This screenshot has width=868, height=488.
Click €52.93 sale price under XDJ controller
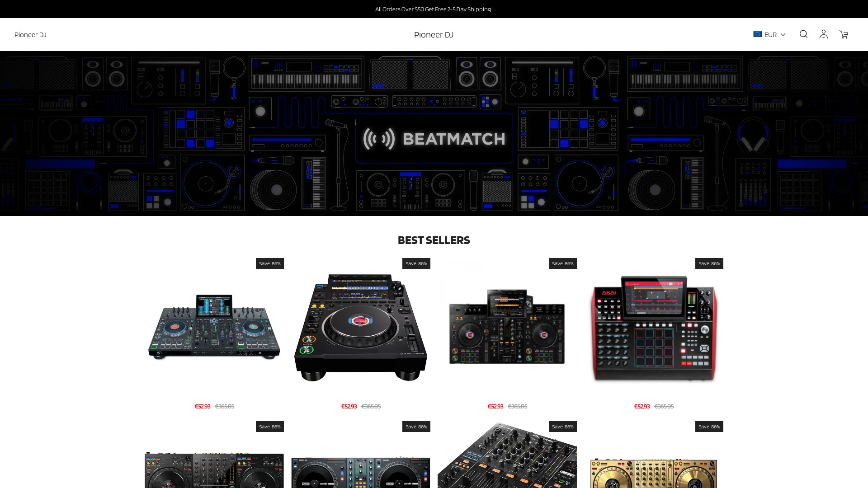tap(495, 406)
